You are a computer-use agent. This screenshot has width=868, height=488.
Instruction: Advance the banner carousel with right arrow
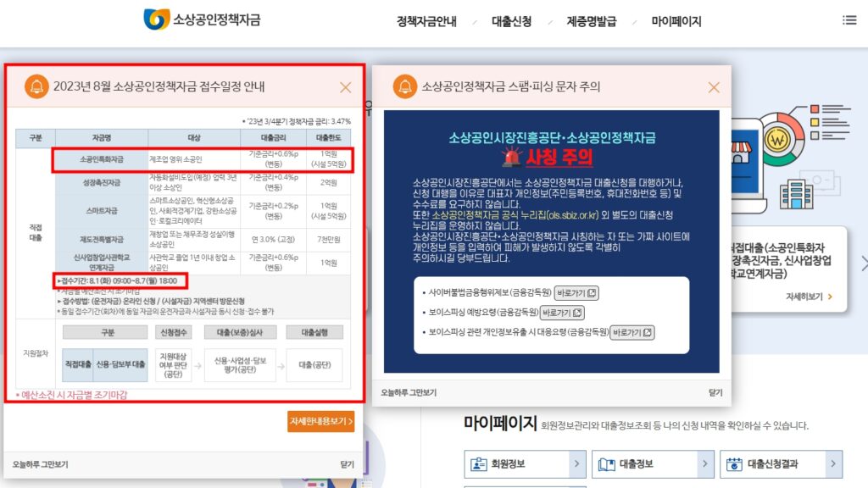coord(863,263)
